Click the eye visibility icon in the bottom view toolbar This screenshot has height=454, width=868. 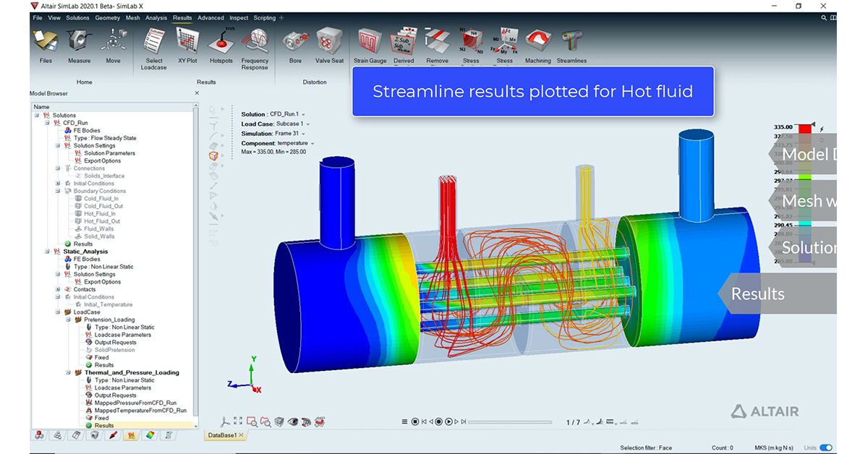292,421
